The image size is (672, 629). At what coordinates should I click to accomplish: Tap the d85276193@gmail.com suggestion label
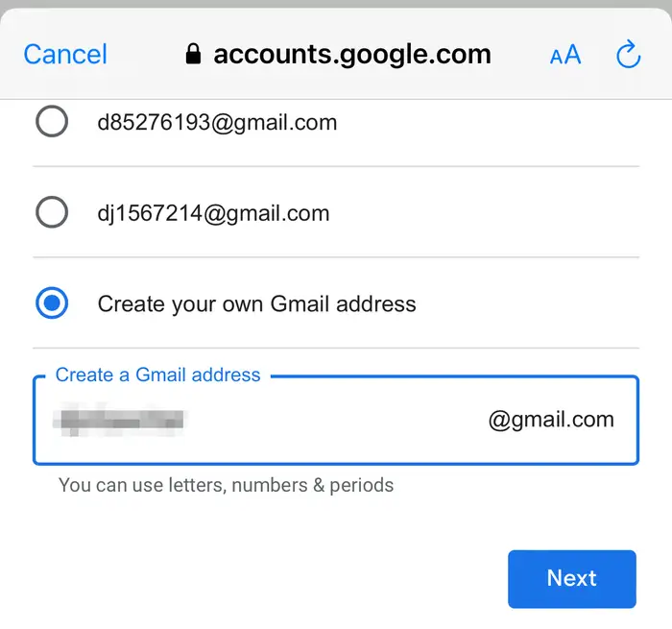pyautogui.click(x=217, y=123)
